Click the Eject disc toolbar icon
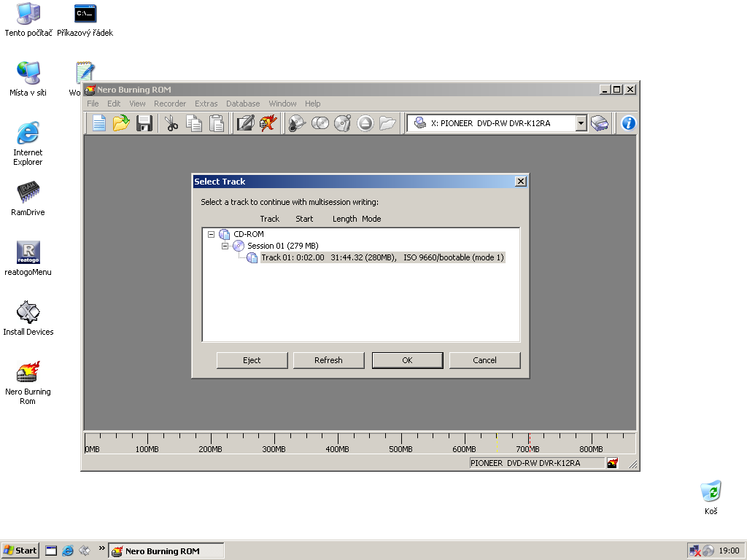Viewport: 747px width, 560px height. pos(365,123)
